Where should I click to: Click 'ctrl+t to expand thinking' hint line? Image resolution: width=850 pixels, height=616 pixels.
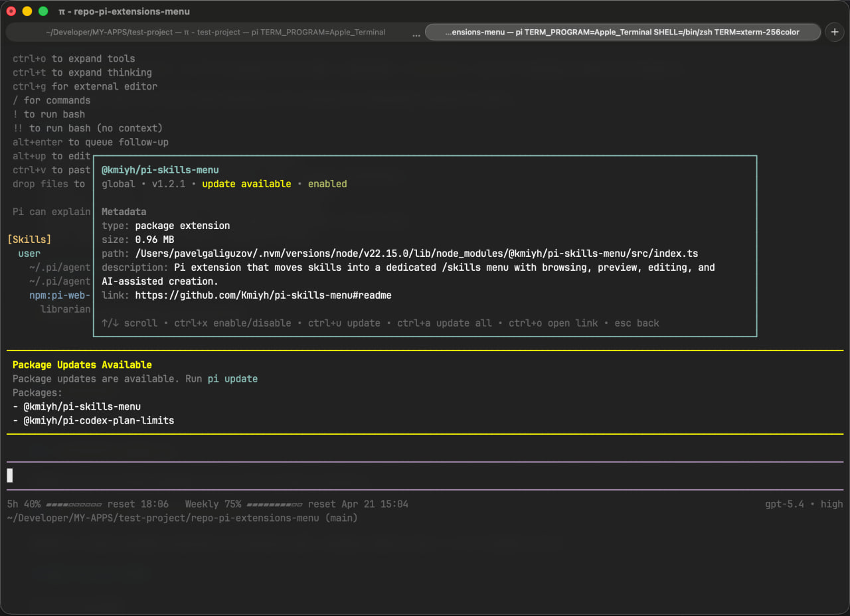pos(82,72)
